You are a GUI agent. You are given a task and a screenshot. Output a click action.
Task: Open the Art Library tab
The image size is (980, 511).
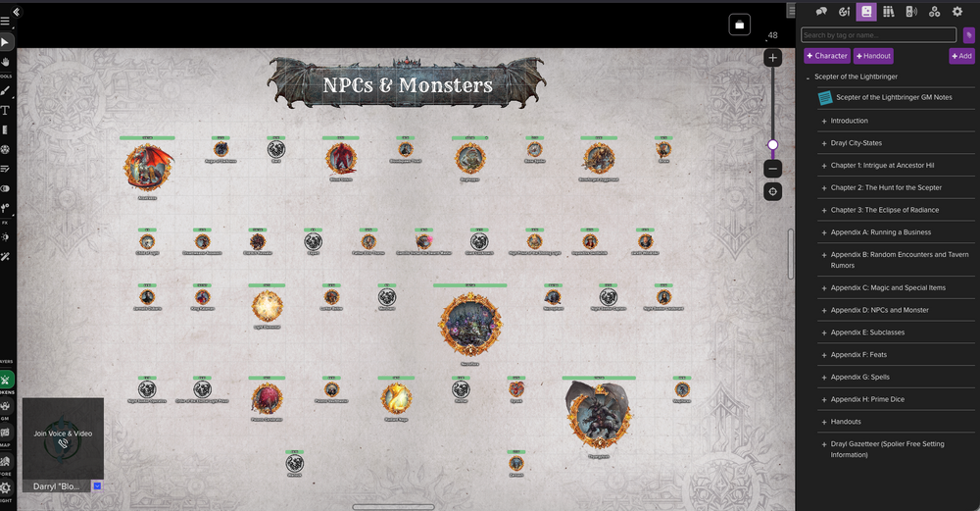point(843,11)
